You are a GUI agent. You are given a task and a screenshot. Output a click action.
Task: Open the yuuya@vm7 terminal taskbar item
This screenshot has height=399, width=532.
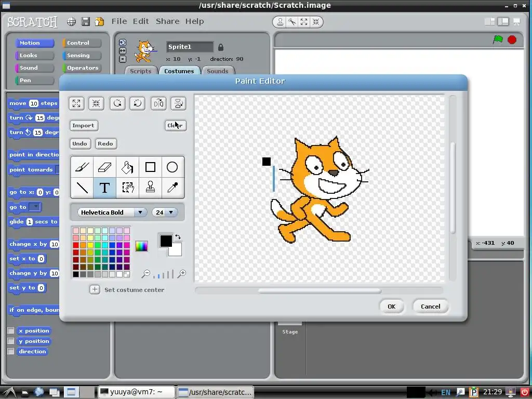coord(137,392)
